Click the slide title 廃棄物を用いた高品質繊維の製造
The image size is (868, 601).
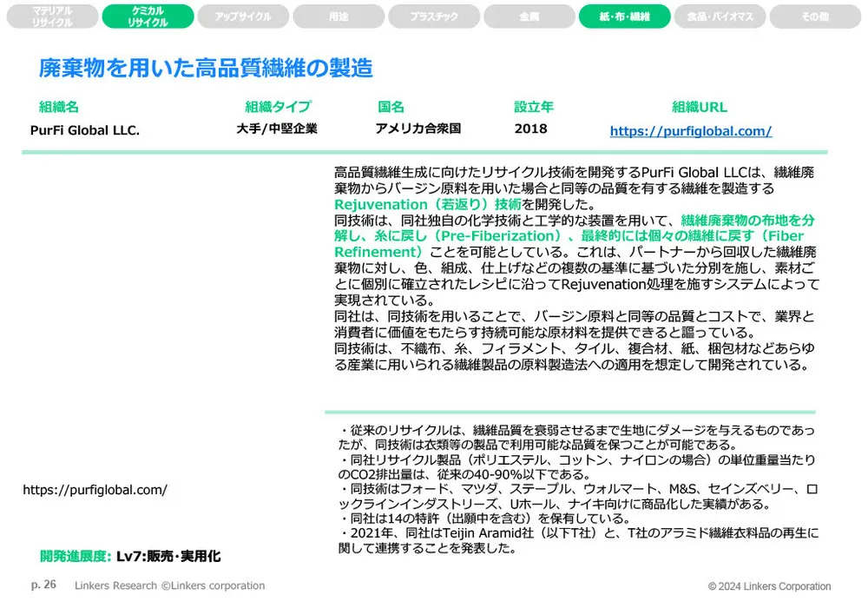point(207,66)
